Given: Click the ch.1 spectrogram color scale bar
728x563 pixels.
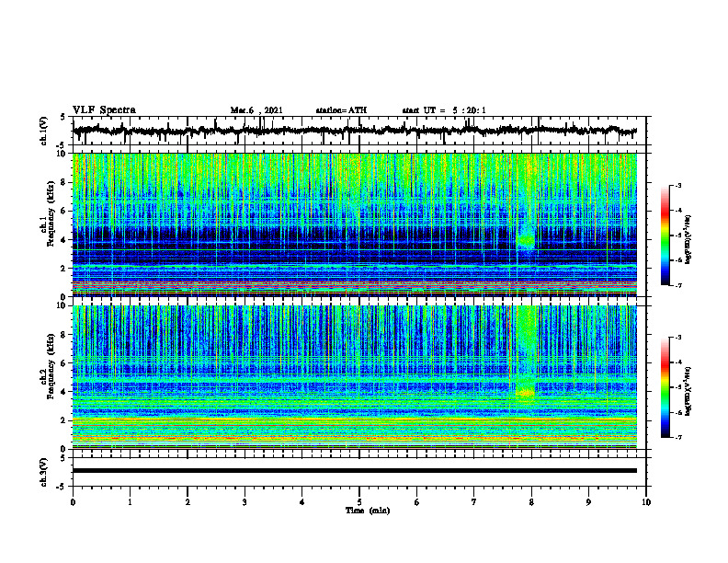Looking at the screenshot, I should pos(665,236).
